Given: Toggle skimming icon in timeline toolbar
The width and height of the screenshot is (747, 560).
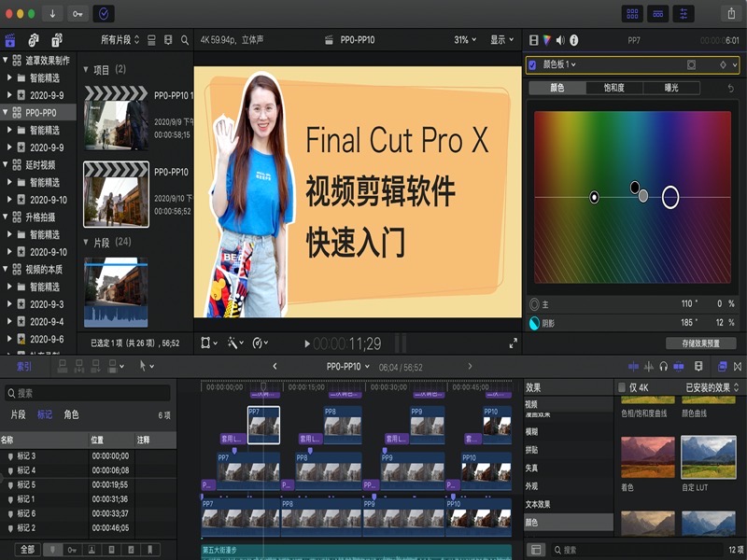Looking at the screenshot, I should click(x=633, y=366).
